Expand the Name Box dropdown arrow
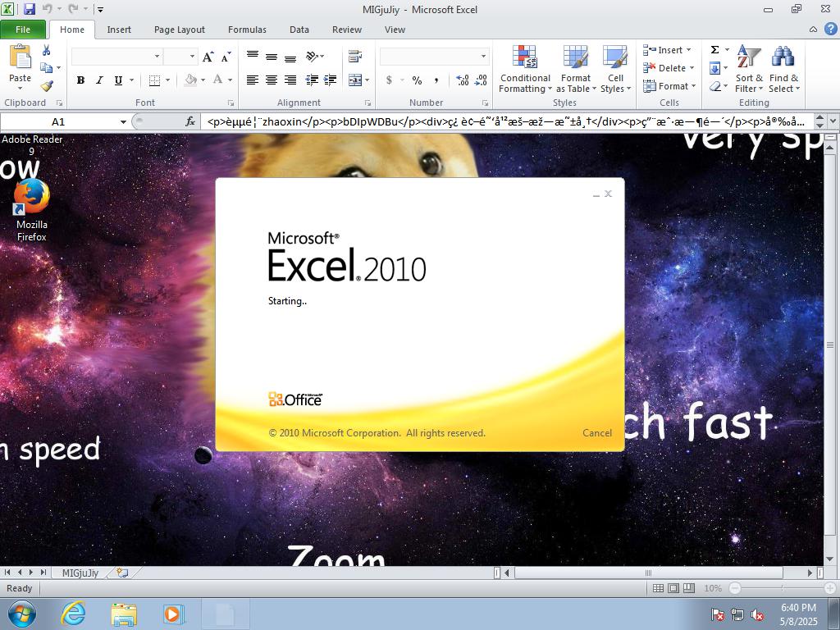Screen dimensions: 840x630 click(123, 122)
